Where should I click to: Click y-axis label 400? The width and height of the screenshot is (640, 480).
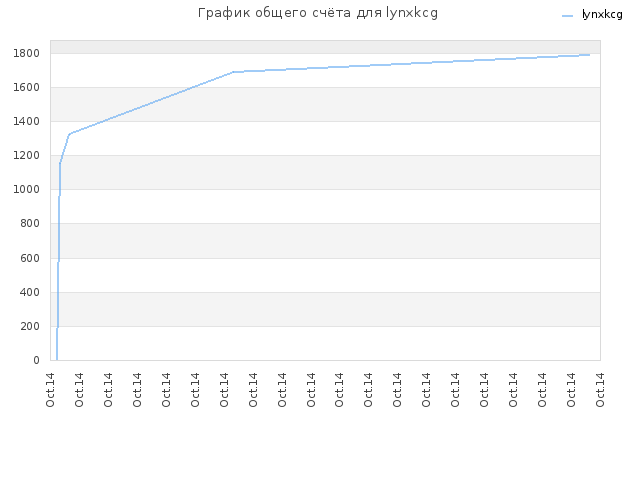click(30, 292)
